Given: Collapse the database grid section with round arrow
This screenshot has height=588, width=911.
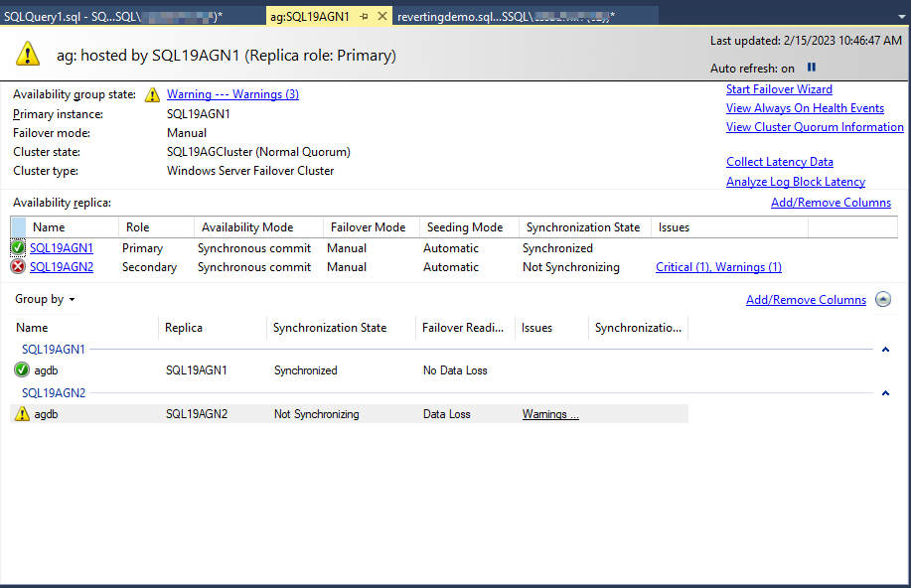Looking at the screenshot, I should (x=884, y=300).
